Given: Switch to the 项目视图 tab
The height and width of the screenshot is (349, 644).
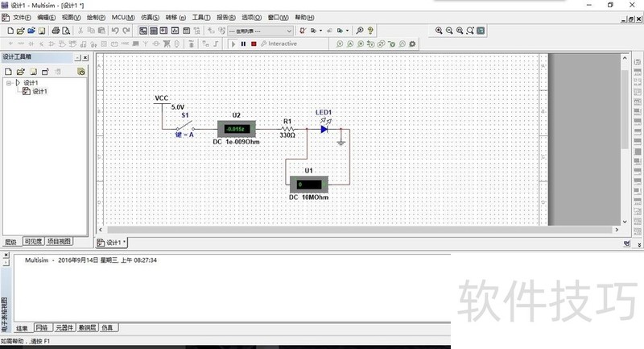Looking at the screenshot, I should 59,242.
